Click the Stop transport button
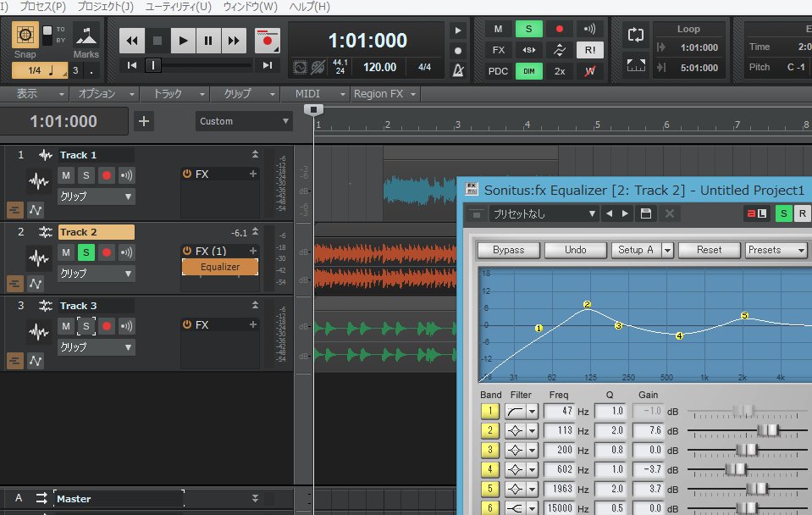 tap(157, 41)
